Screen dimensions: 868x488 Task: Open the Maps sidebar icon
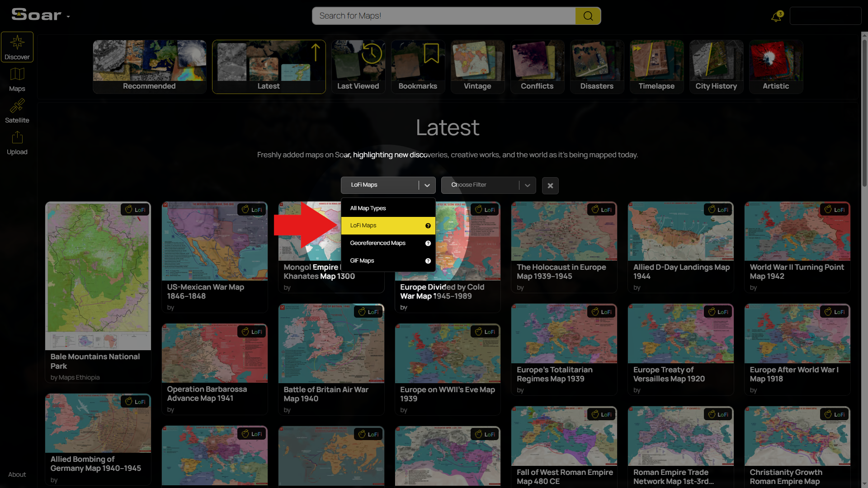coord(17,79)
